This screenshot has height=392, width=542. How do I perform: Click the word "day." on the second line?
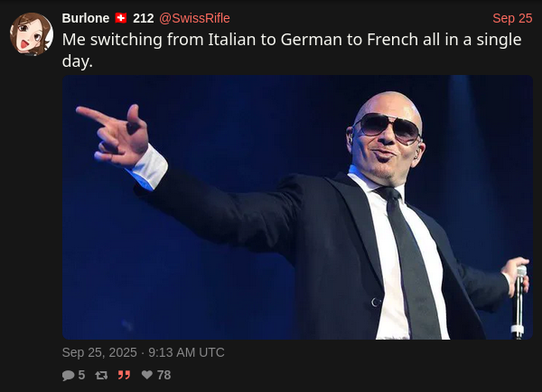coord(78,61)
